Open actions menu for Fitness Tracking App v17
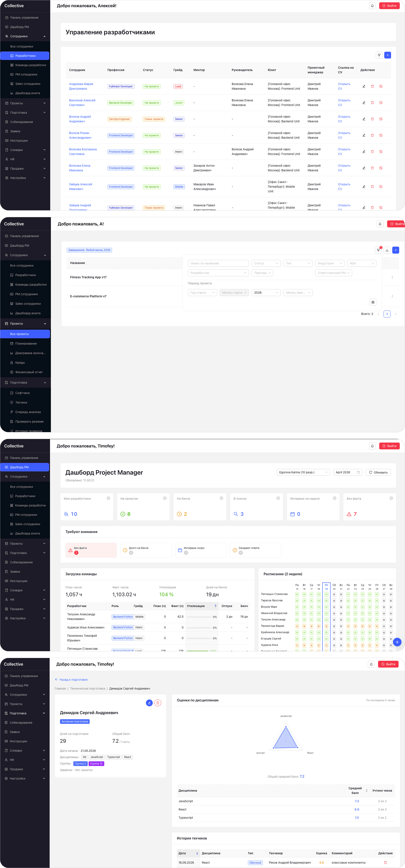The width and height of the screenshot is (405, 868). point(392,277)
